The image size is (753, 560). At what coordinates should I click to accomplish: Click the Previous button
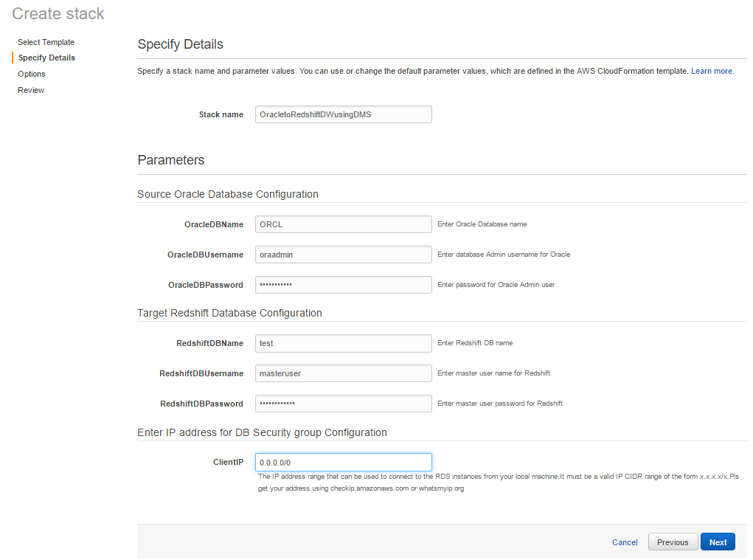coord(672,542)
